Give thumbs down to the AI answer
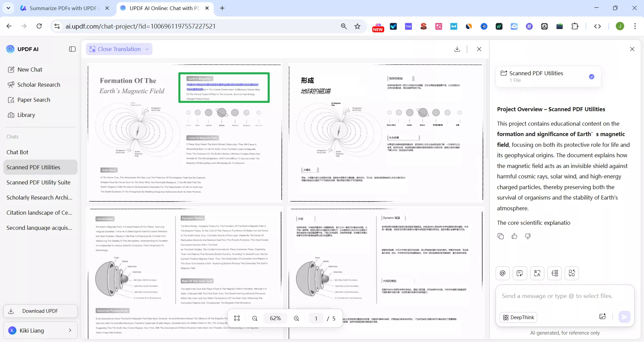 (527, 236)
